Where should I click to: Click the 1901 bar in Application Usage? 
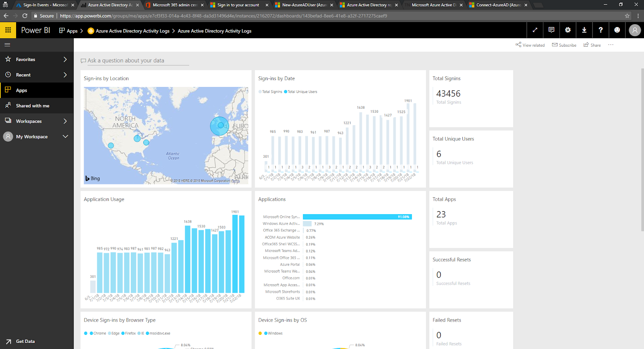235,254
